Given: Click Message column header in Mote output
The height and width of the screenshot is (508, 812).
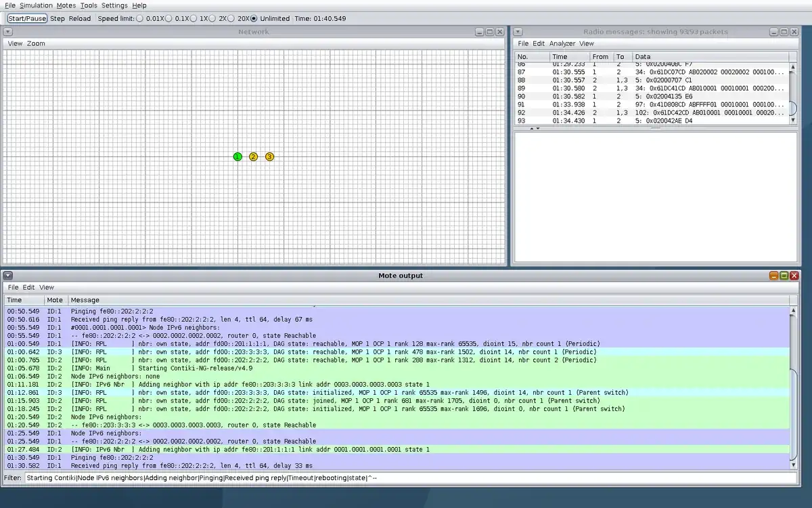Looking at the screenshot, I should point(428,300).
